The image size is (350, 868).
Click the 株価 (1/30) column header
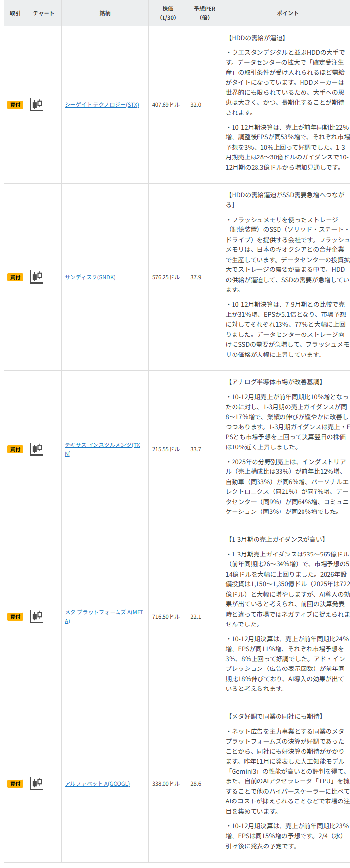[x=167, y=13]
